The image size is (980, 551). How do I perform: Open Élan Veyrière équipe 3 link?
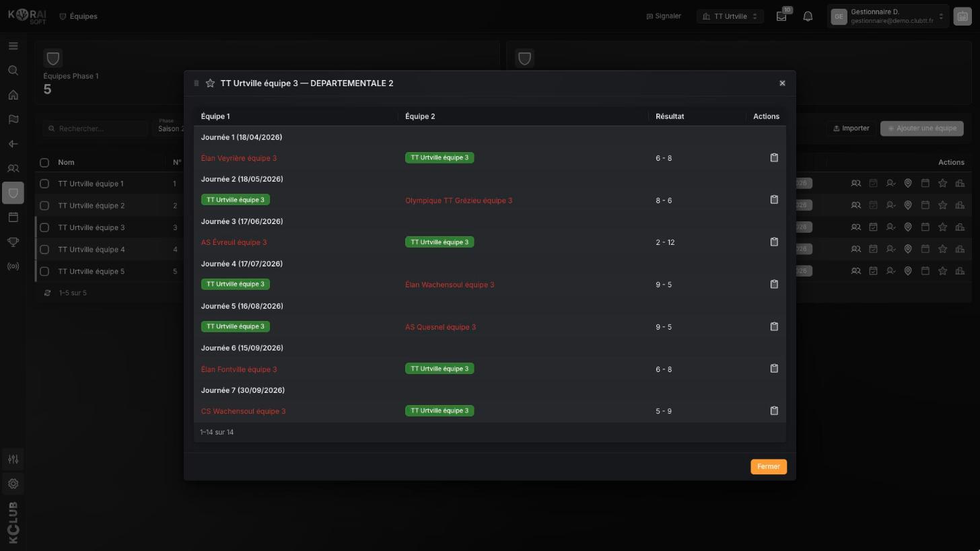tap(239, 158)
